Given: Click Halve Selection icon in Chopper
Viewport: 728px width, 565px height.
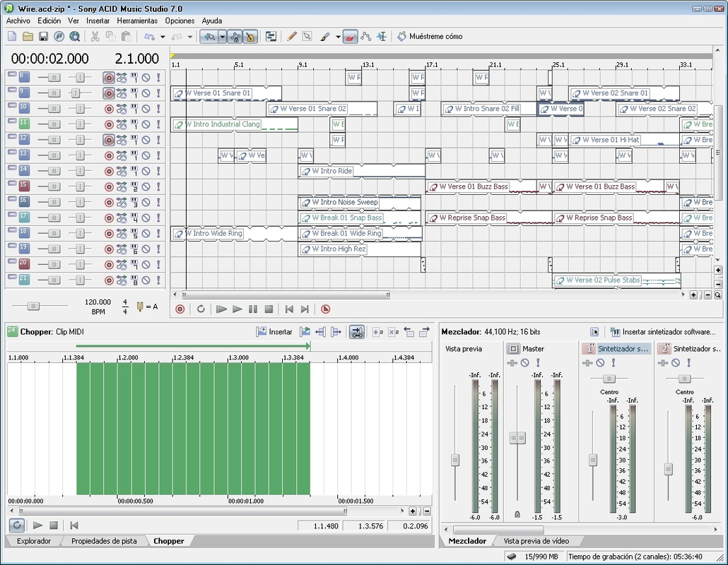Looking at the screenshot, I should pos(378,332).
